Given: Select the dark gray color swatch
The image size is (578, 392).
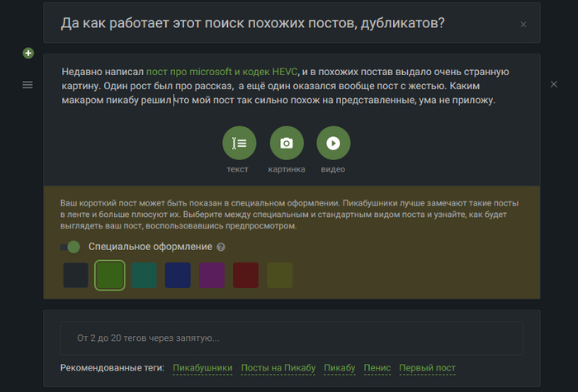Looking at the screenshot, I should tap(76, 275).
